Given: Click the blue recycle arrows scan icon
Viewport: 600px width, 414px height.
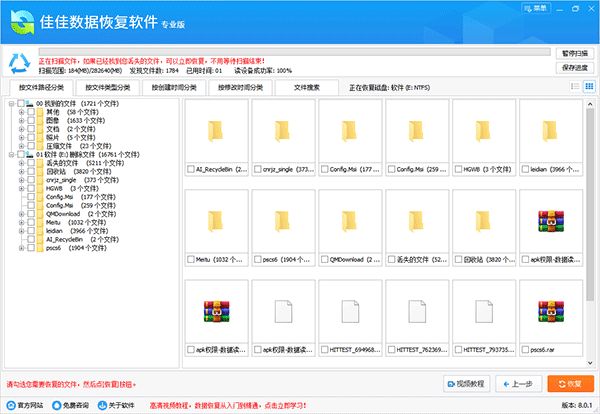Looking at the screenshot, I should tap(19, 63).
